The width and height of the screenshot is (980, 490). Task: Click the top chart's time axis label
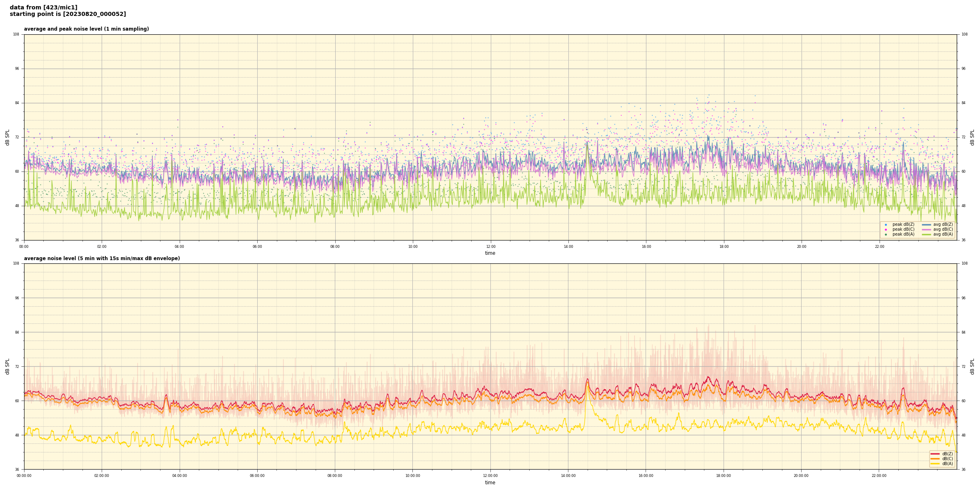[490, 253]
